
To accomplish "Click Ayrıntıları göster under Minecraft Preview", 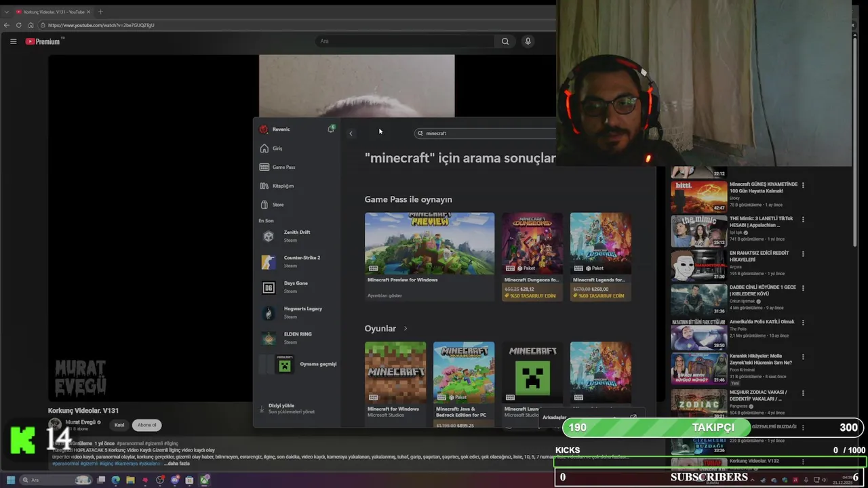I will coord(384,296).
